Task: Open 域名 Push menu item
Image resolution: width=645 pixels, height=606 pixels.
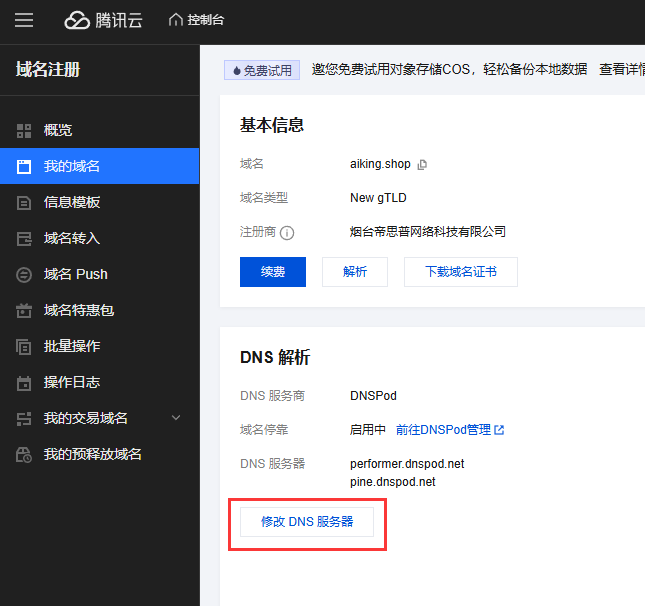Action: (100, 274)
